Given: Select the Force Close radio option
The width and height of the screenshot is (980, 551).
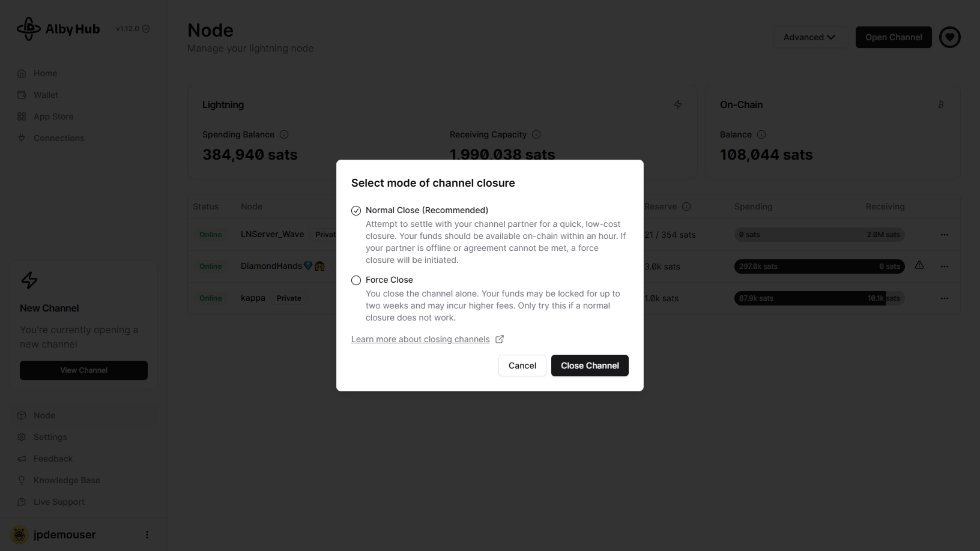Looking at the screenshot, I should pos(356,280).
